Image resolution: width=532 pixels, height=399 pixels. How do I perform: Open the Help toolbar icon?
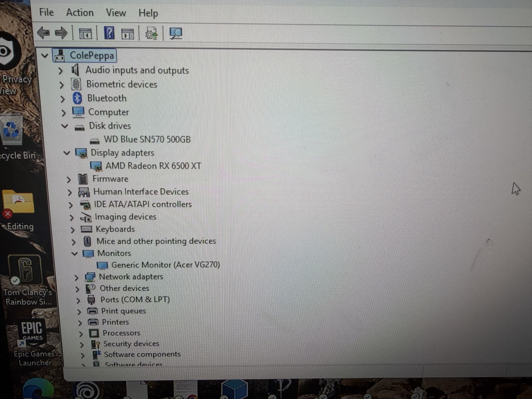[x=109, y=33]
